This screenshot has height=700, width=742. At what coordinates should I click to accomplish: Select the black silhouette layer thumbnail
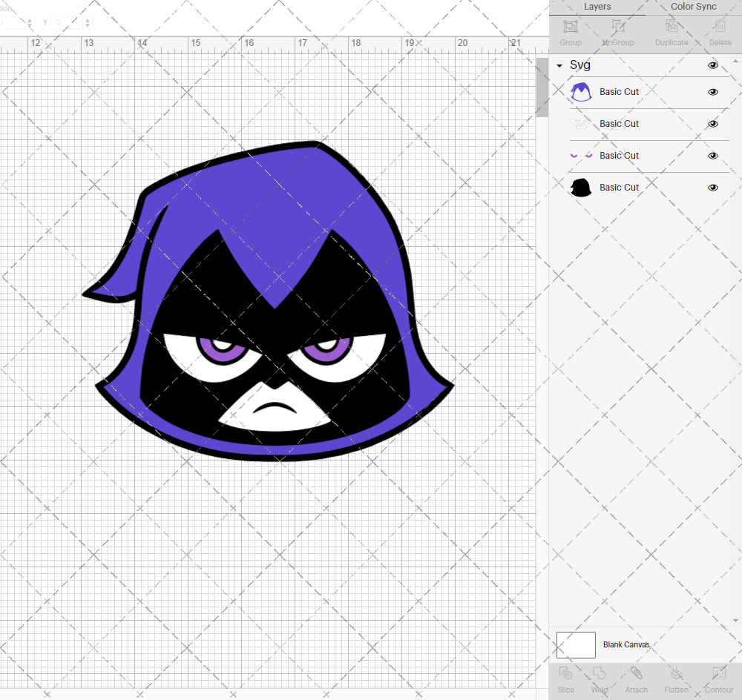tap(581, 188)
